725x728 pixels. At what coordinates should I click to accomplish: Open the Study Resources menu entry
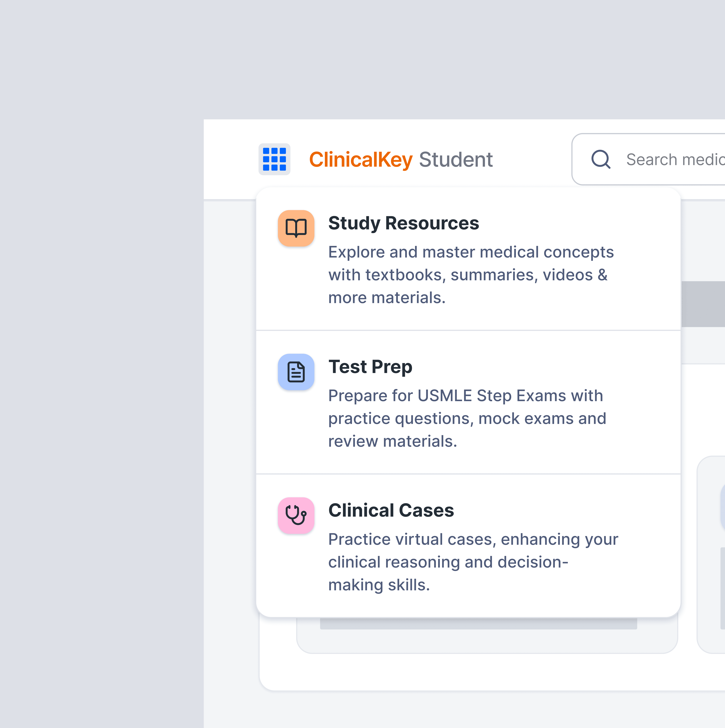click(403, 223)
